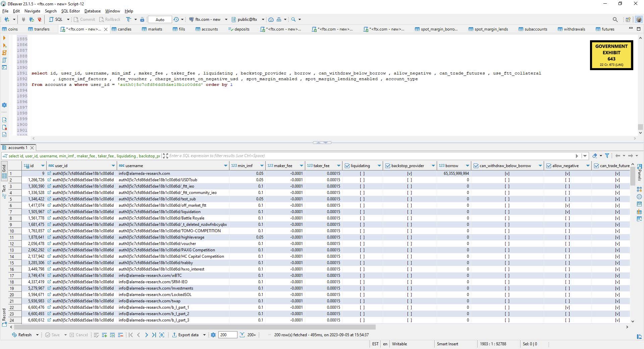
Task: Execute SQL statement using orange play arrow
Action: tap(4, 38)
